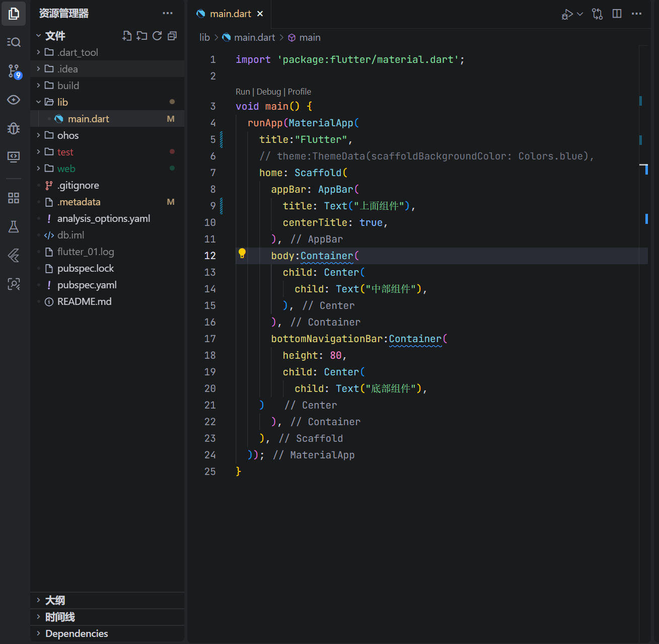Open Source Control view with 9 badge
The width and height of the screenshot is (659, 644).
[x=14, y=71]
